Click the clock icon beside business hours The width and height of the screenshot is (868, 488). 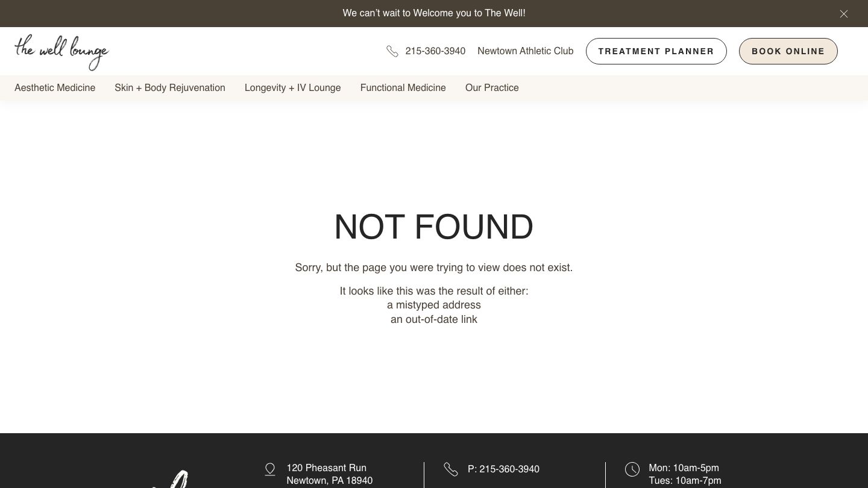point(632,469)
